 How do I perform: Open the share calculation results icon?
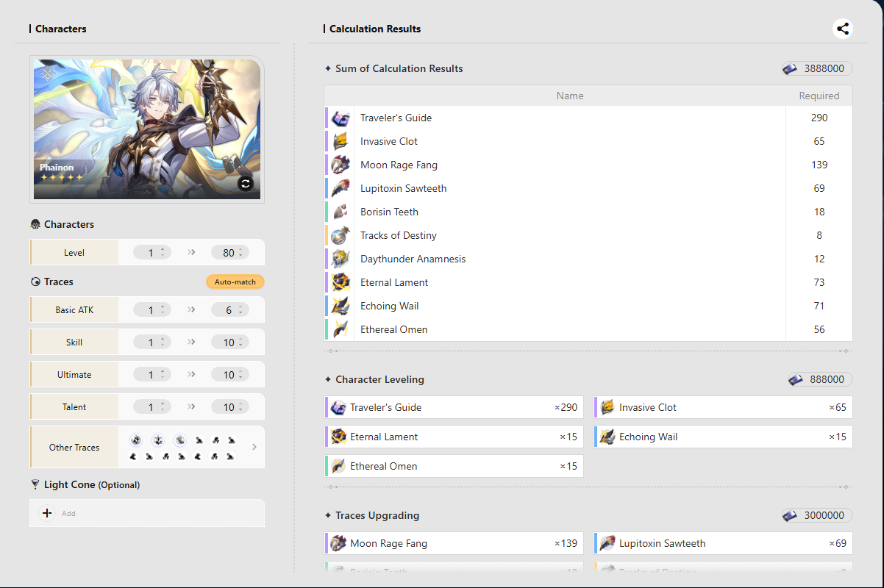pyautogui.click(x=843, y=29)
